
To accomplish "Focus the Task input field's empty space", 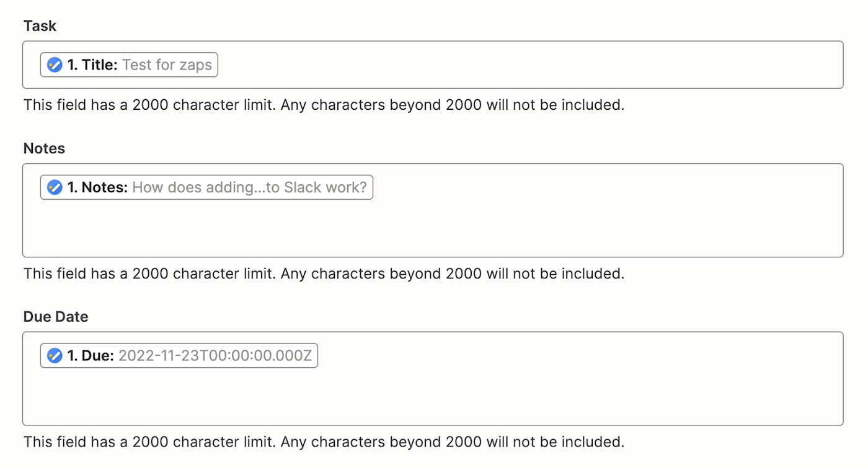I will pyautogui.click(x=527, y=64).
